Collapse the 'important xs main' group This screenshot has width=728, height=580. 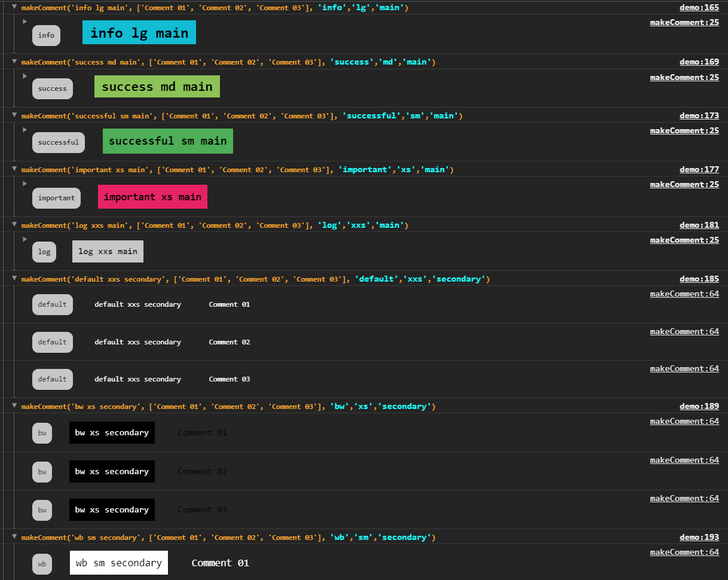pos(14,169)
